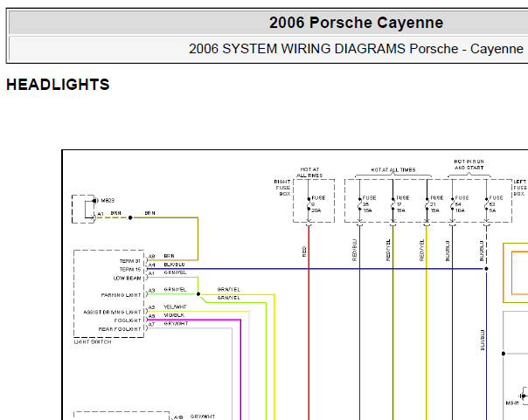Click the BLK/BLU label under fuse 54
This screenshot has height=420, width=528.
coord(448,251)
